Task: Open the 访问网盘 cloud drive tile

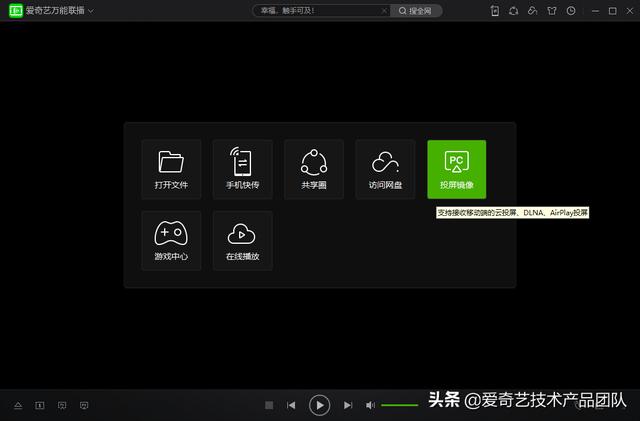Action: pos(385,169)
